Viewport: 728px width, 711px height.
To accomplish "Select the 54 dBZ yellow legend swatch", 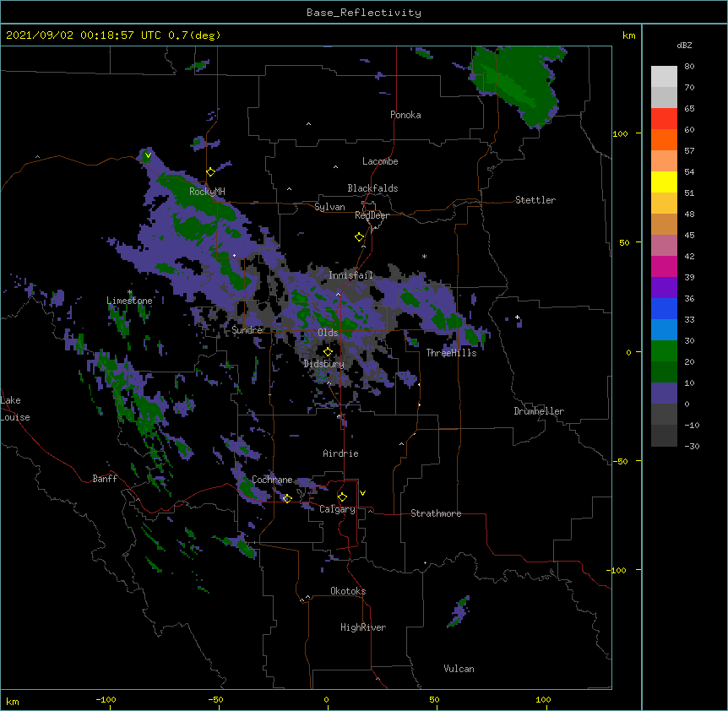I will click(x=664, y=182).
